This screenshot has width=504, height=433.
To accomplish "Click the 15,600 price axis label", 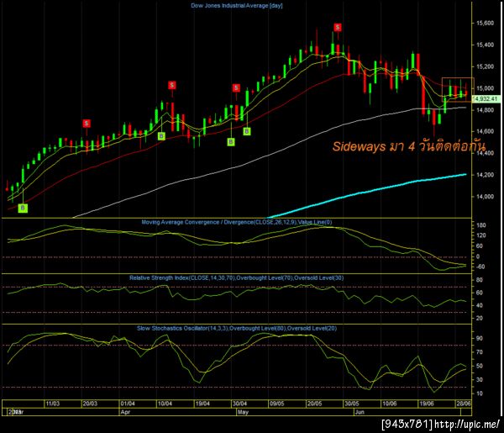I will [x=485, y=24].
